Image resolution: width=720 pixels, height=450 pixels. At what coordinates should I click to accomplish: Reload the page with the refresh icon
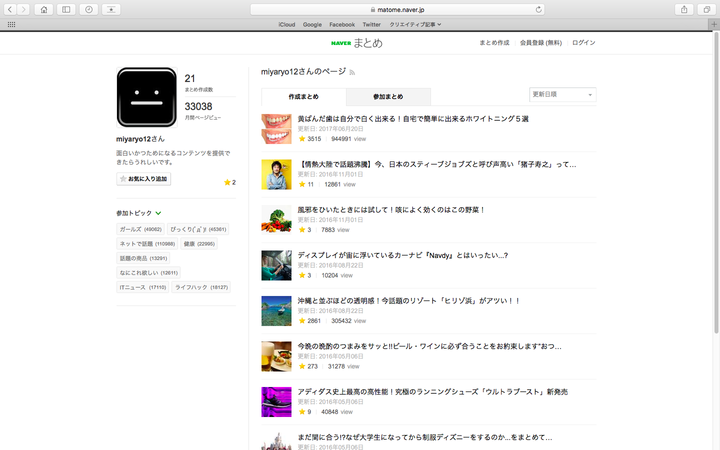coord(539,9)
